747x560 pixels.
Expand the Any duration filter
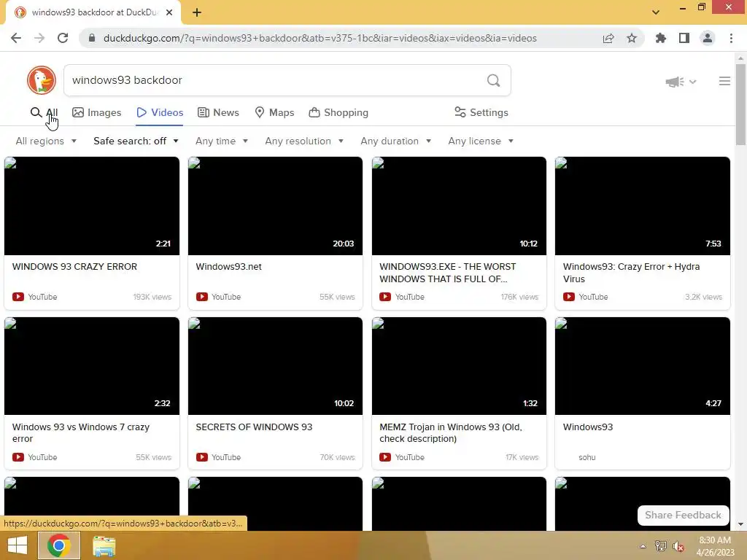(396, 141)
